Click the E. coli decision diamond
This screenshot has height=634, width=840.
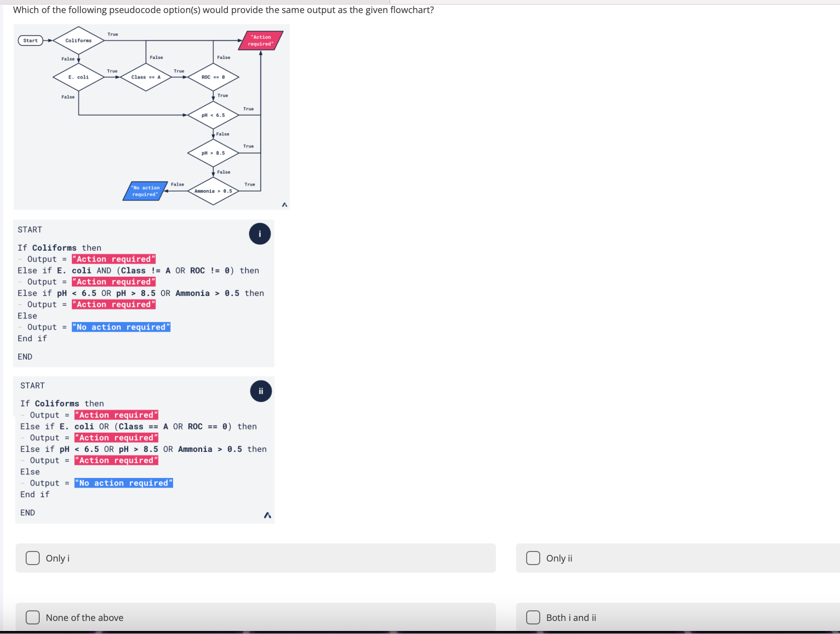pos(78,77)
